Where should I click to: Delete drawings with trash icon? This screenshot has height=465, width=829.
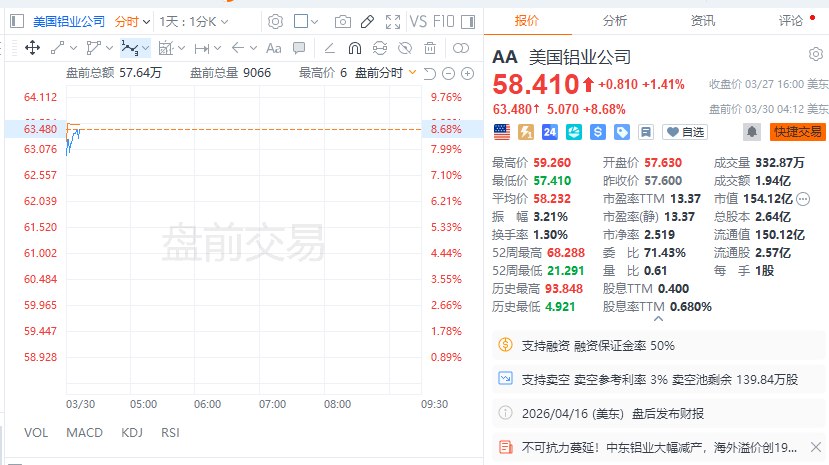429,47
